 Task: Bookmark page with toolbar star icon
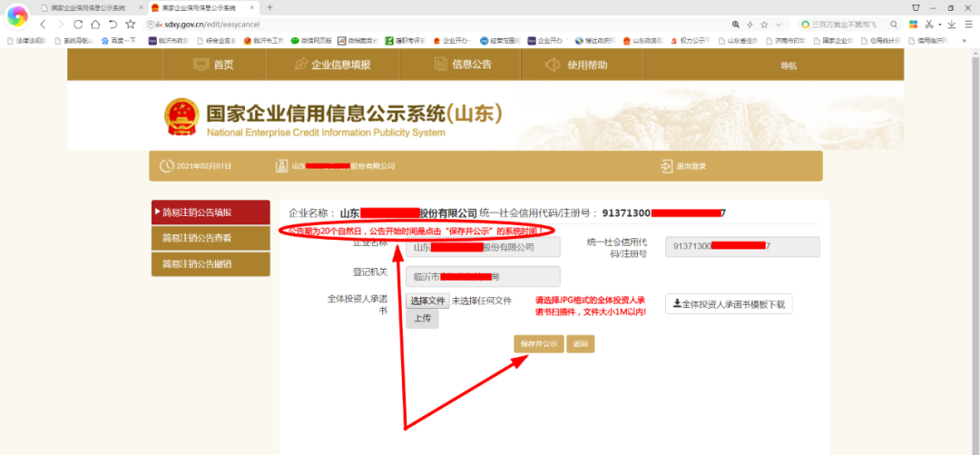pyautogui.click(x=130, y=25)
